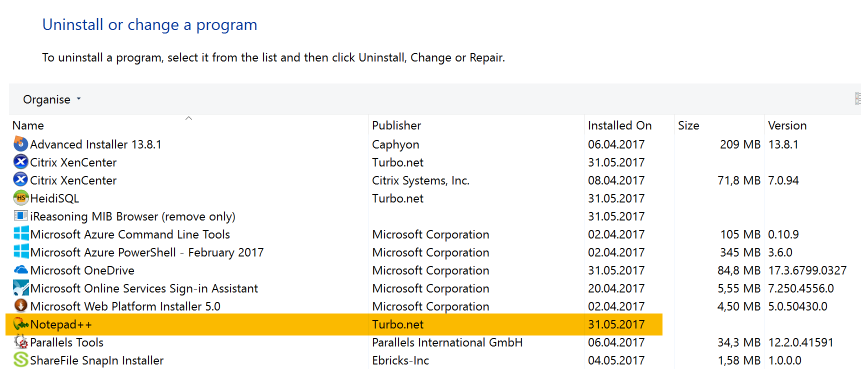
Task: Select the Microsoft OneDrive entry
Action: 82,270
